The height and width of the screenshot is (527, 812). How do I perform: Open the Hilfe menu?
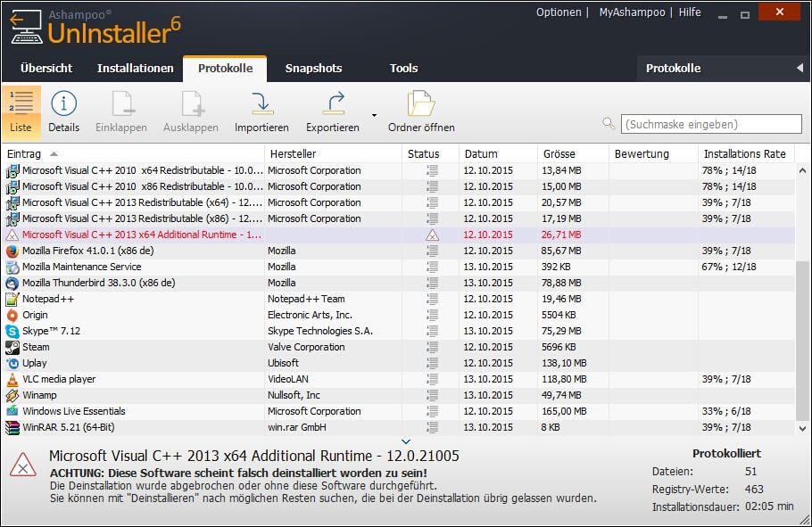pyautogui.click(x=690, y=12)
